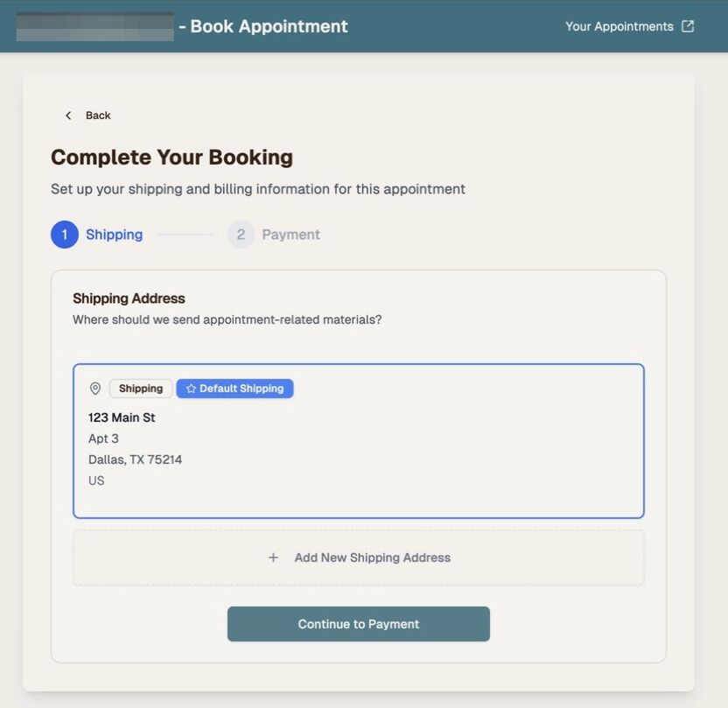Click the Dallas, TX 75214 address line
The width and height of the screenshot is (728, 708).
pos(135,459)
